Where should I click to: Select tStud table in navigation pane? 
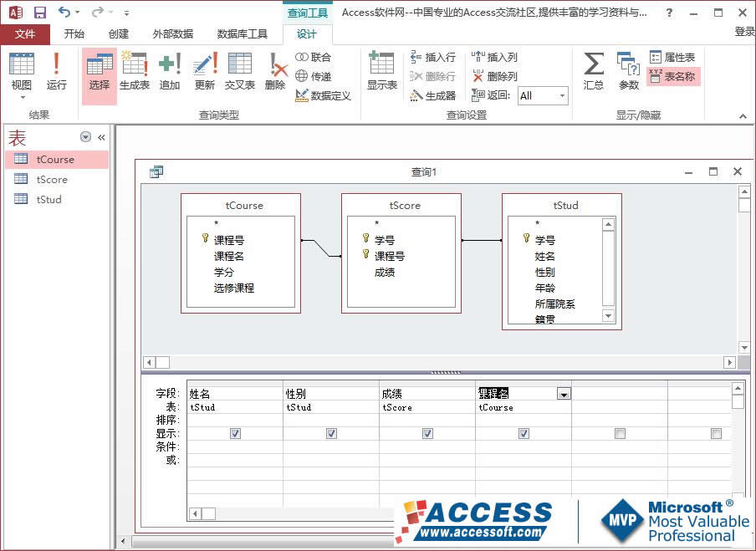coord(57,199)
